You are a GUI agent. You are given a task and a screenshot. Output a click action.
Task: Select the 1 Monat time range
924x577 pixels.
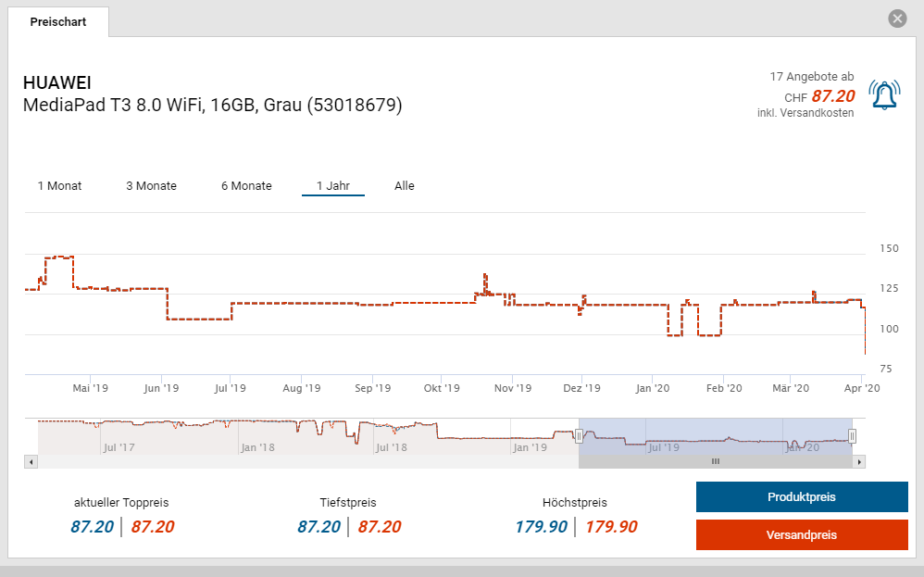point(59,186)
